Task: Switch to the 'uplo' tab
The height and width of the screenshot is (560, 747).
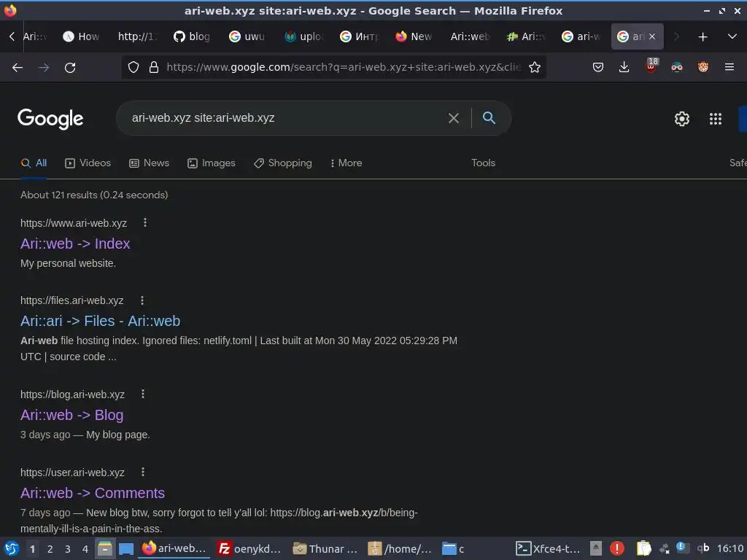Action: [303, 36]
